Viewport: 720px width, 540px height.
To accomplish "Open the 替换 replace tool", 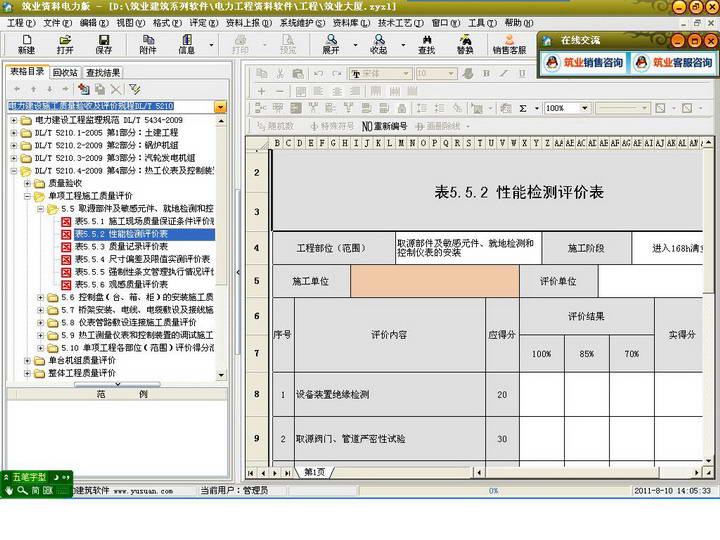I will [465, 45].
